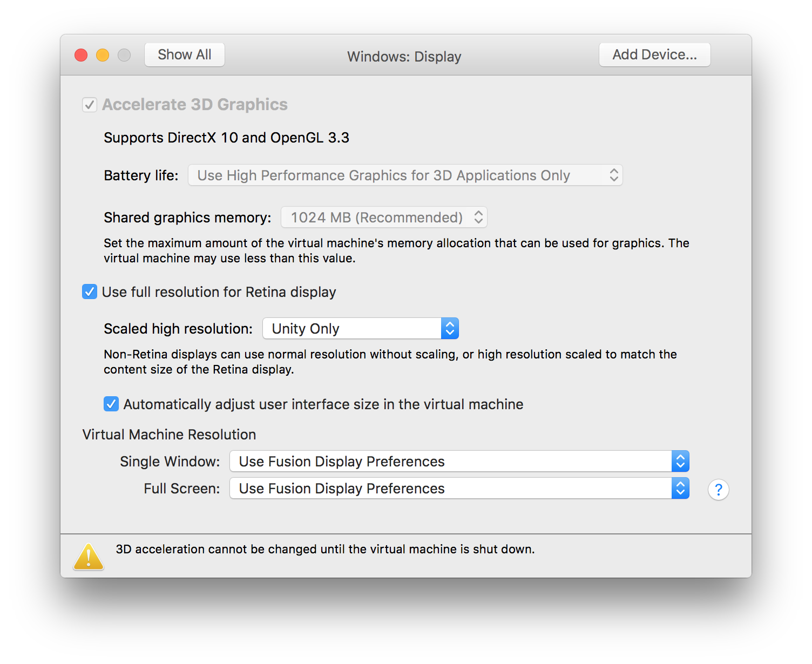Open the Battery life dropdown

(x=405, y=175)
